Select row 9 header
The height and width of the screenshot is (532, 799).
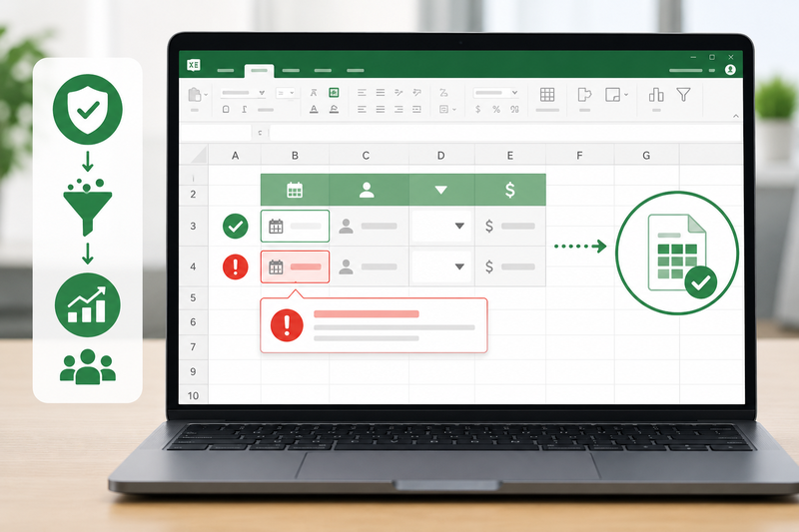click(193, 371)
